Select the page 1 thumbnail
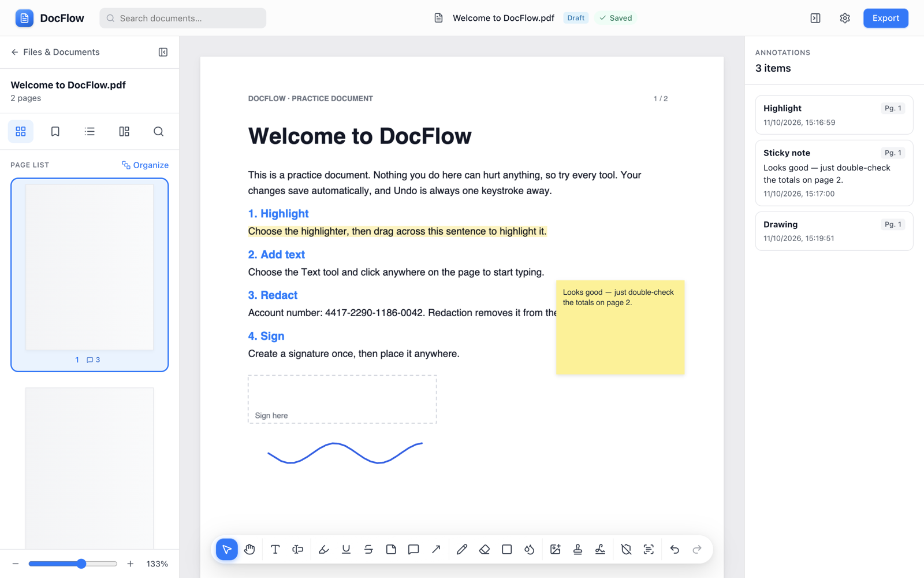The height and width of the screenshot is (578, 924). point(90,275)
